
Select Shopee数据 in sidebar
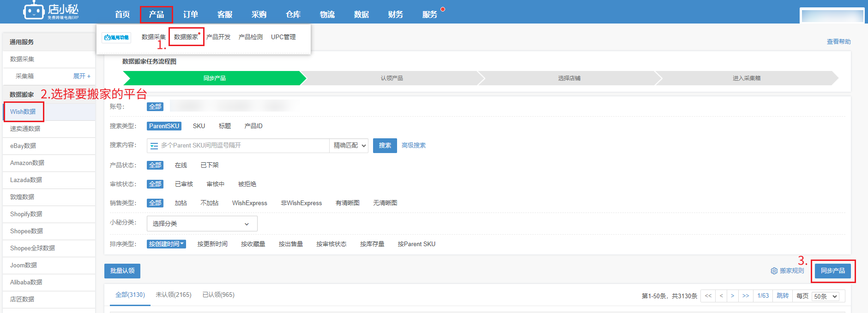49,231
